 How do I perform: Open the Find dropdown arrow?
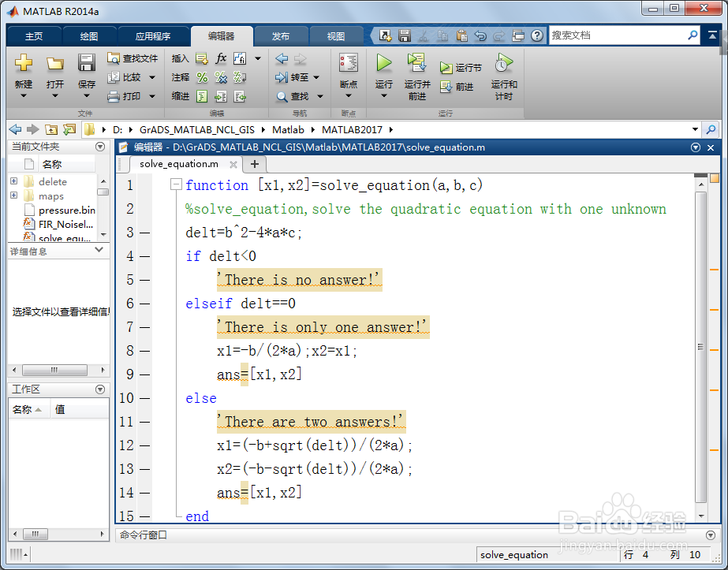click(320, 96)
